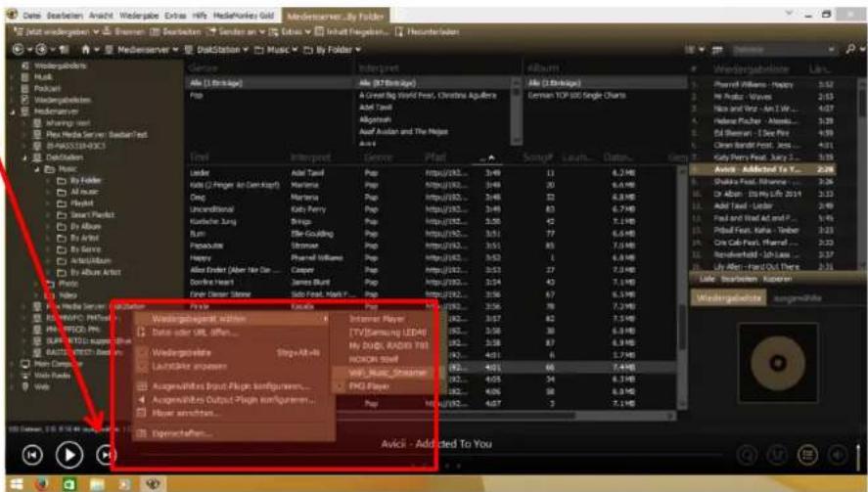Screen dimensions: 868x492
Task: Open the By Genre folder in the tree
Action: tap(85, 249)
